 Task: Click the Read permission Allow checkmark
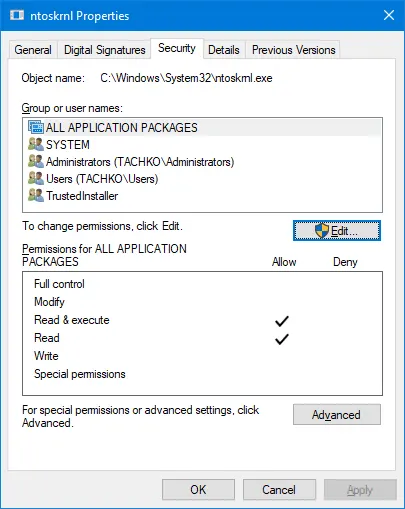coord(282,339)
